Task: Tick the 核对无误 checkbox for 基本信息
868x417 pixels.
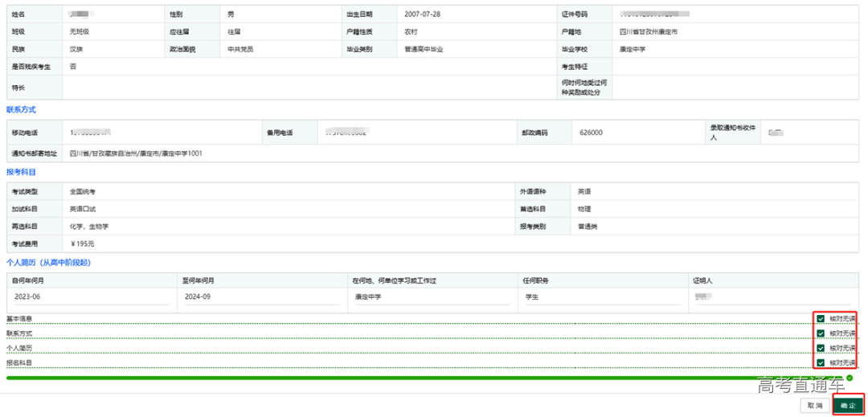Action: 821,319
